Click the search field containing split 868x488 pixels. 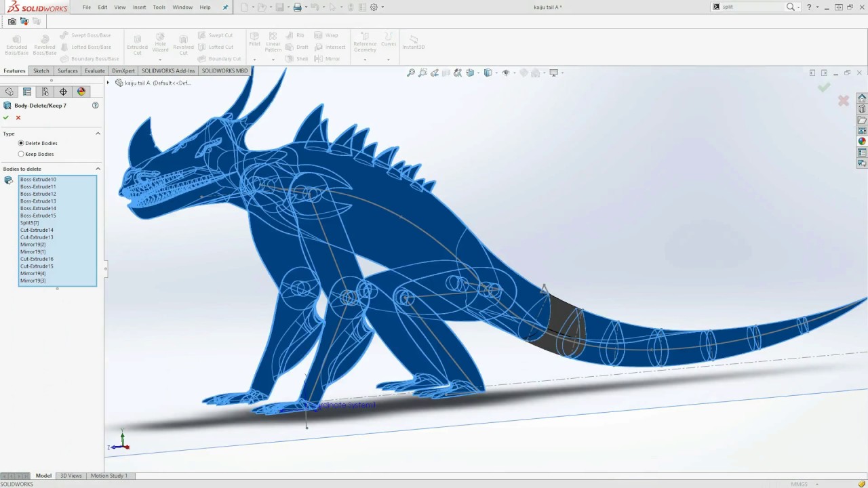click(x=751, y=7)
